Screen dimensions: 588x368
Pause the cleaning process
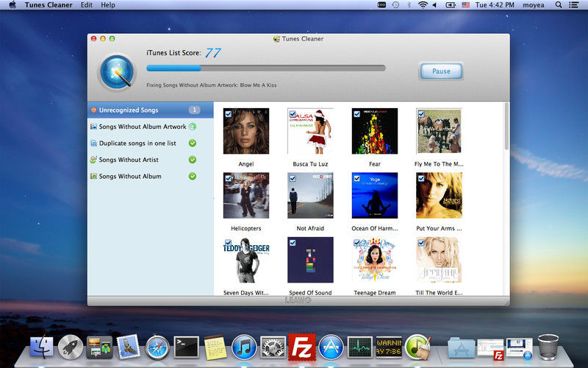[441, 71]
